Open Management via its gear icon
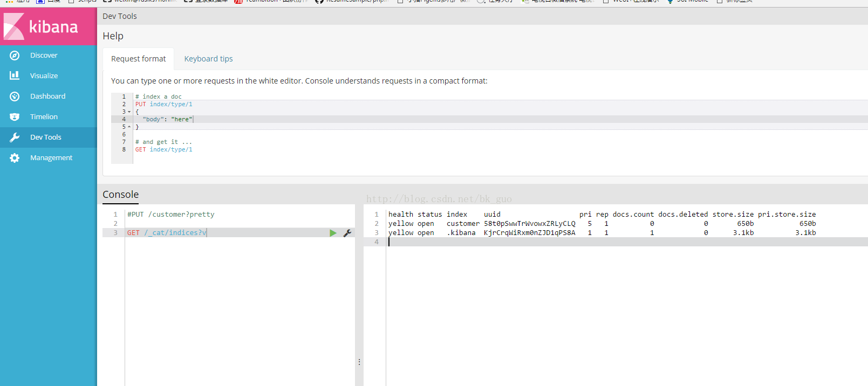 pos(15,158)
